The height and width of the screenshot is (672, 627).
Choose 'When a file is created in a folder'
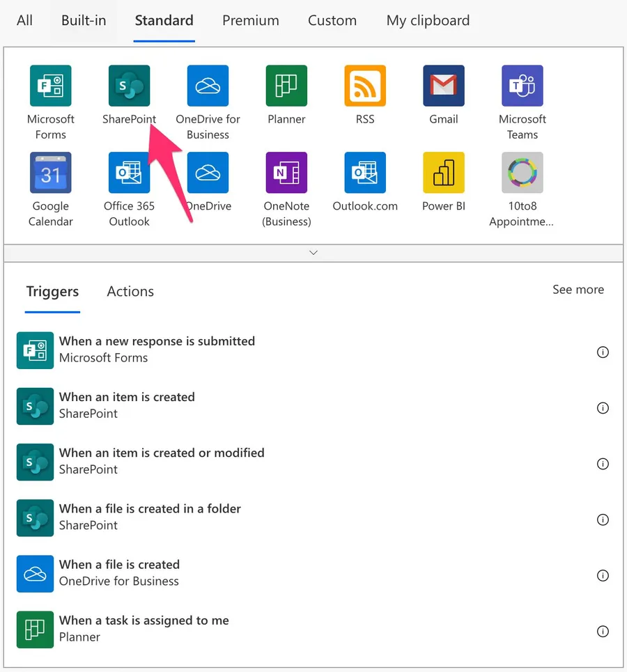tap(150, 517)
